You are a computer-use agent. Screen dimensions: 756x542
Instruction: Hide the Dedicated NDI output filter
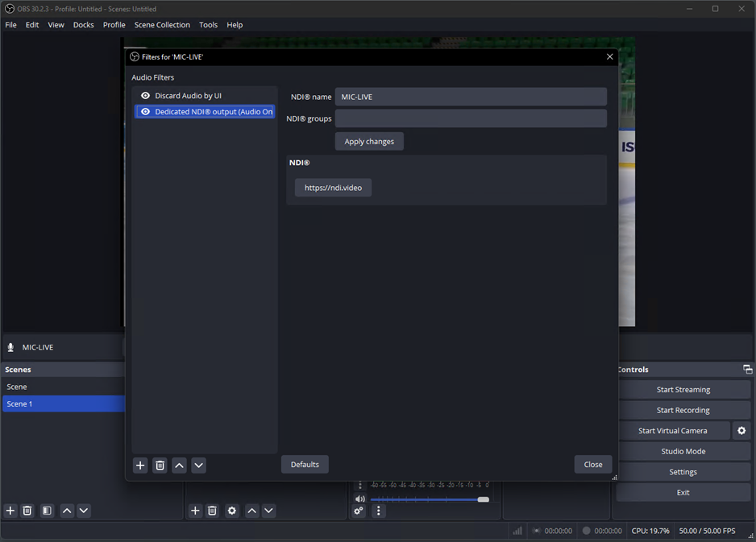pyautogui.click(x=145, y=112)
